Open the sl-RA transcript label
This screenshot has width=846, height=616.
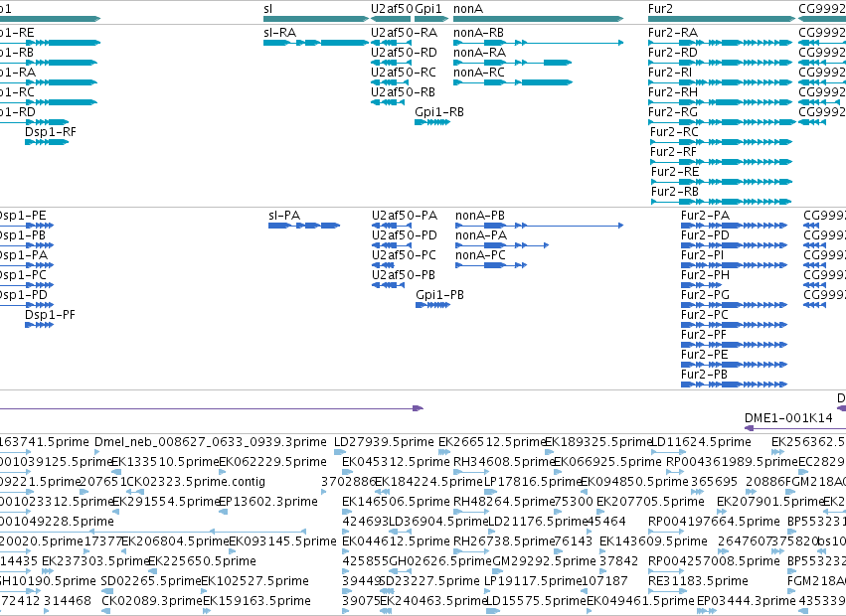pos(280,33)
